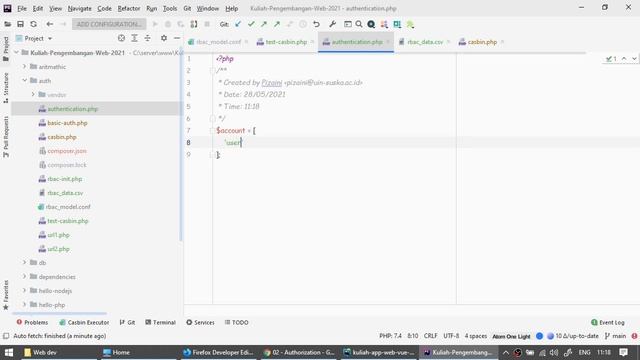Screen dimensions: 640x360
Task: Click Git Commit green checkmark
Action: (x=251, y=24)
